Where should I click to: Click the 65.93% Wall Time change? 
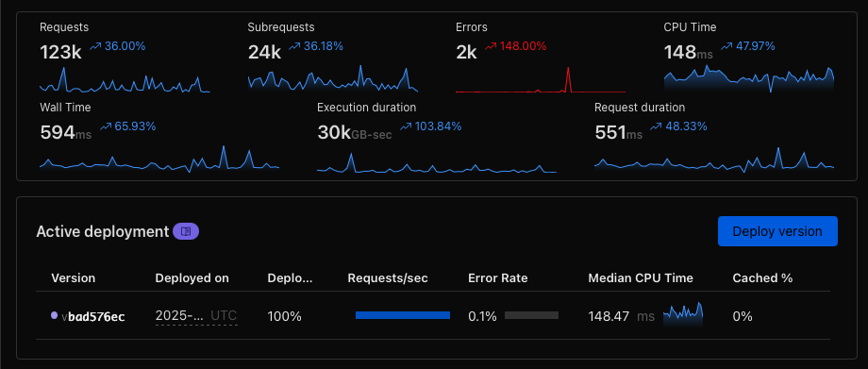pyautogui.click(x=135, y=126)
